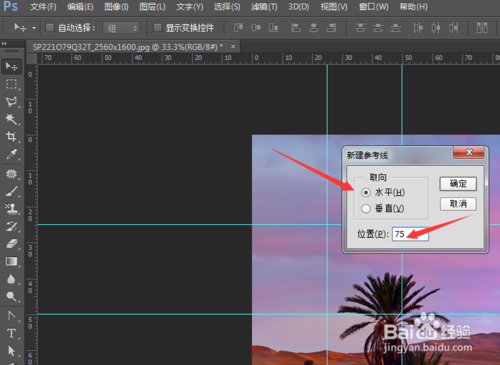500x365 pixels.
Task: Select the Magic Wand tool
Action: pos(12,119)
